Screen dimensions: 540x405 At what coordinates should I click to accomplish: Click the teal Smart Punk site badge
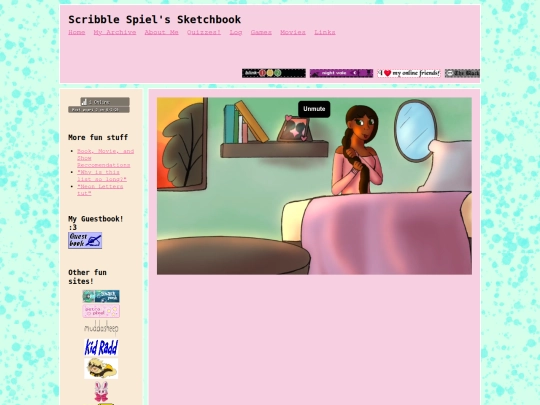[101, 296]
